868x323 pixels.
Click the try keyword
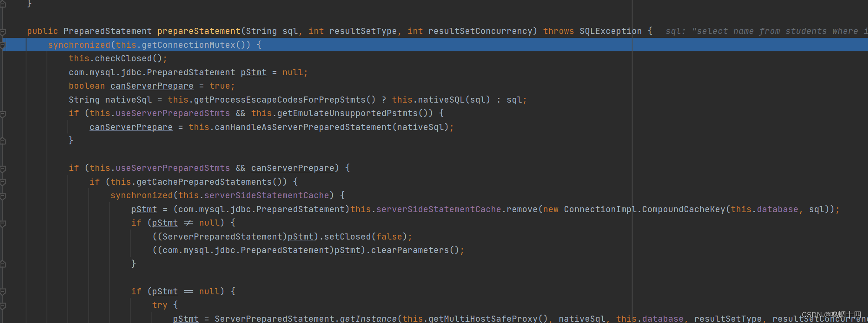tap(159, 305)
